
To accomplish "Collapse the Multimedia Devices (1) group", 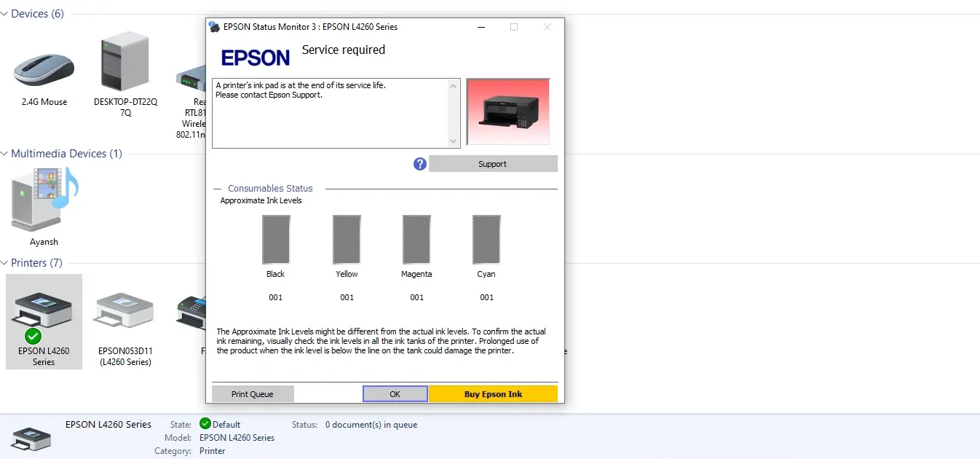I will [5, 154].
